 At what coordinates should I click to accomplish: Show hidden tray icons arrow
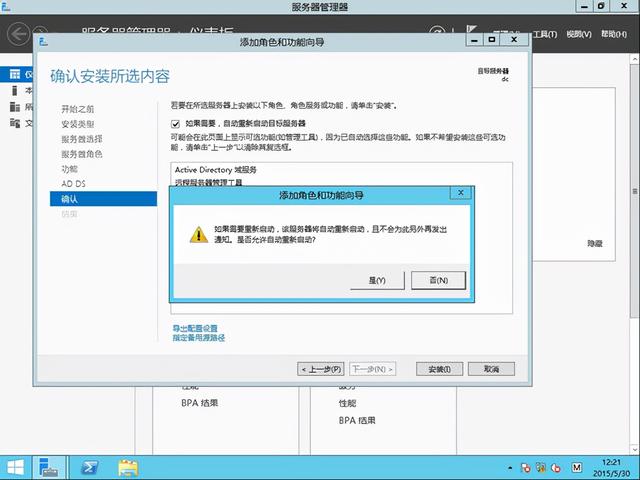510,468
